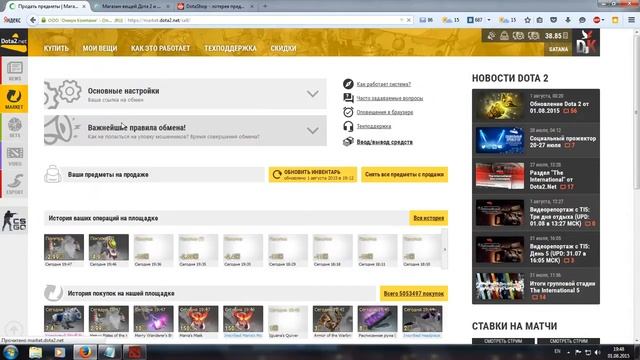Open the DK user avatar
The height and width of the screenshot is (360, 640).
click(x=586, y=42)
